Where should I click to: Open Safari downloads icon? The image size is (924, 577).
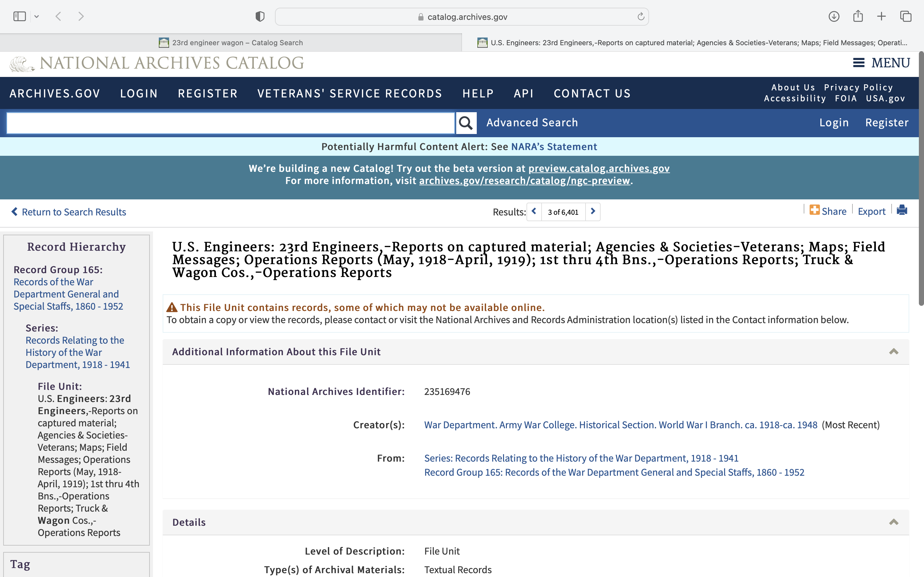[x=834, y=16]
